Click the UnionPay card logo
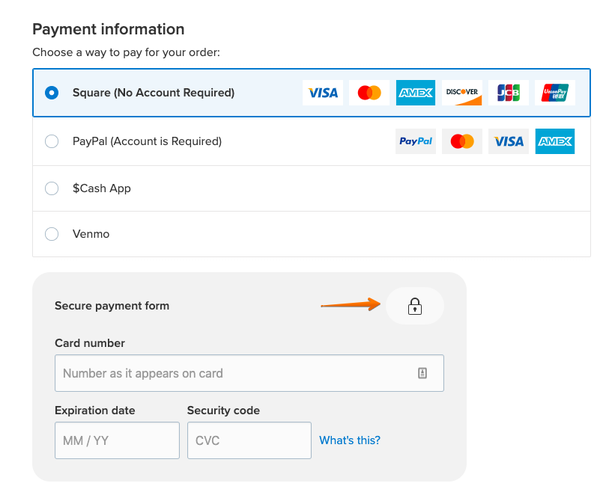 [555, 93]
